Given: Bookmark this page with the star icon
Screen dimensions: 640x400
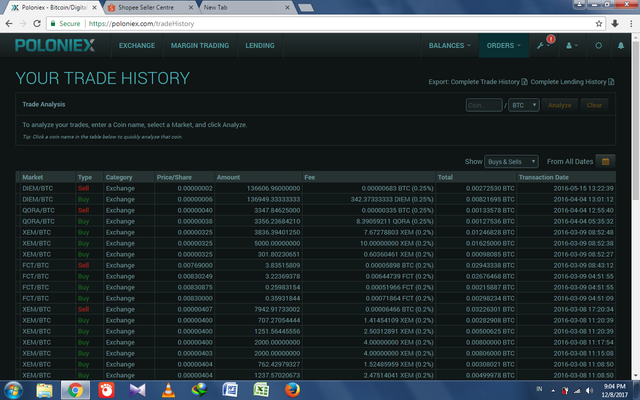Looking at the screenshot, I should (x=599, y=23).
